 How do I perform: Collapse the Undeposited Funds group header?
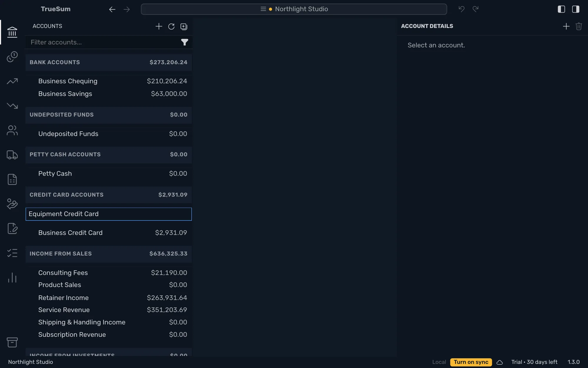(x=108, y=115)
